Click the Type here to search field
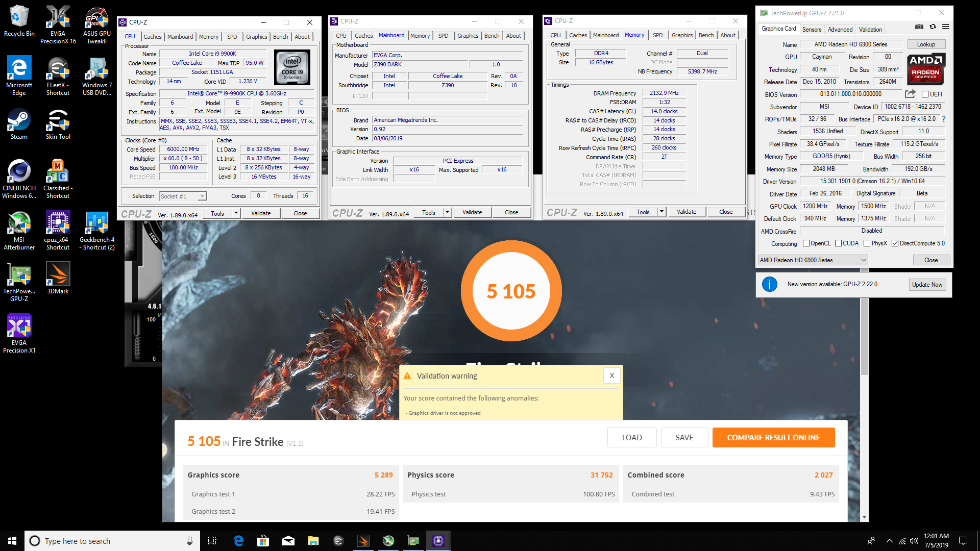 (111, 541)
